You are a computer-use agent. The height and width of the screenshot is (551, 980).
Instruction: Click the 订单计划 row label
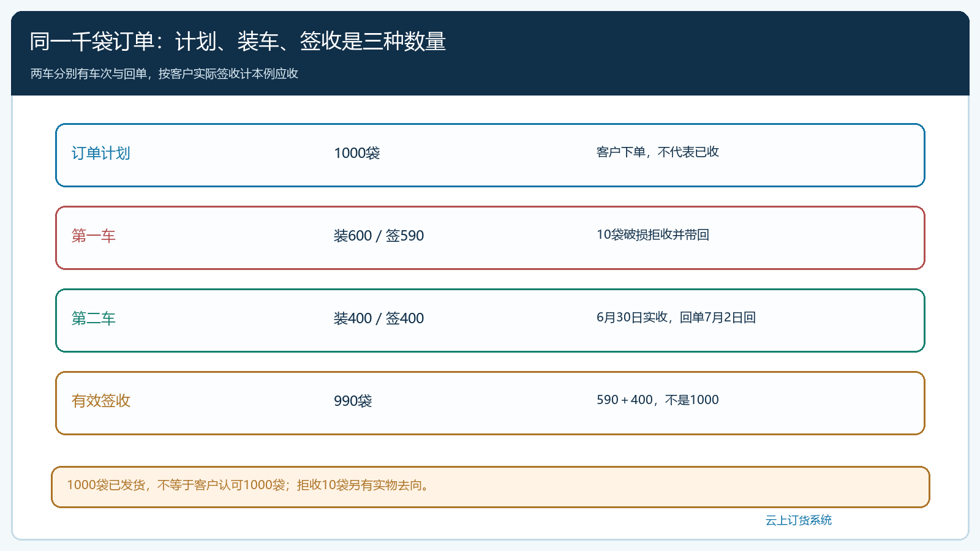tap(100, 153)
